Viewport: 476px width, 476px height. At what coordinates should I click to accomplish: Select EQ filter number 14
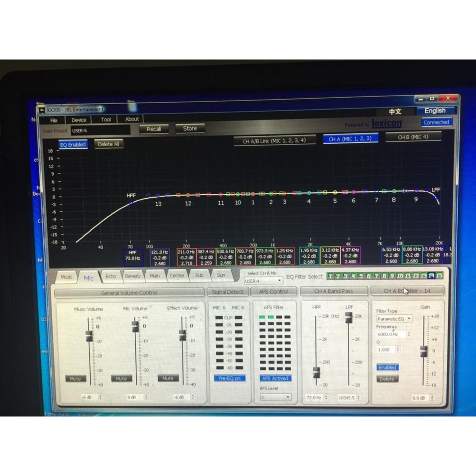(x=431, y=275)
